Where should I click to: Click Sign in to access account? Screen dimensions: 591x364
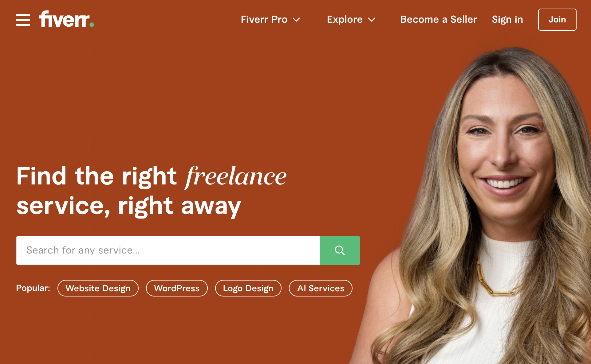point(507,18)
